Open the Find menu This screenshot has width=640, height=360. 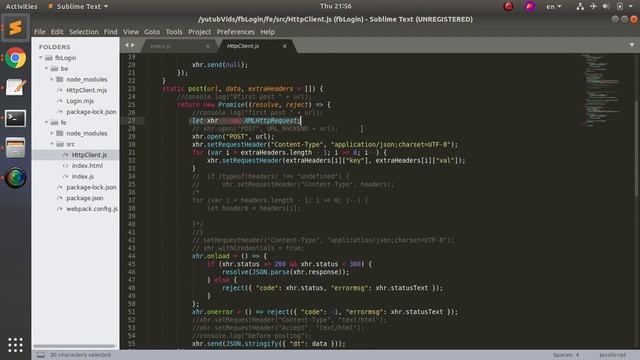(x=110, y=32)
